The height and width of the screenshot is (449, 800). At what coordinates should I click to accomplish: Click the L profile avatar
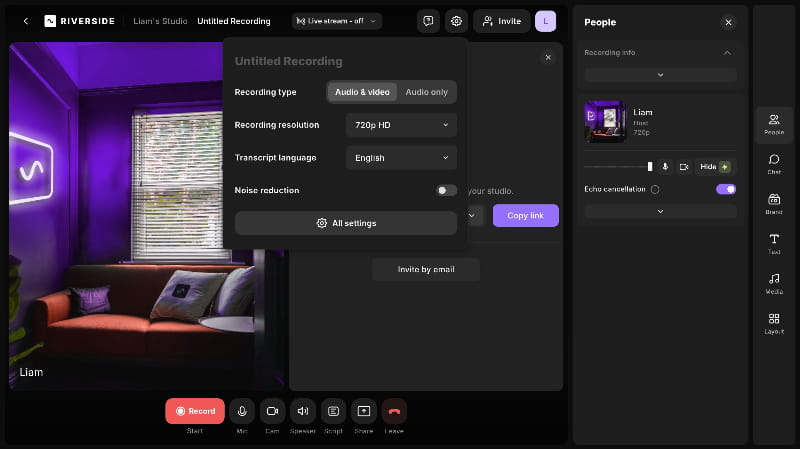point(545,21)
